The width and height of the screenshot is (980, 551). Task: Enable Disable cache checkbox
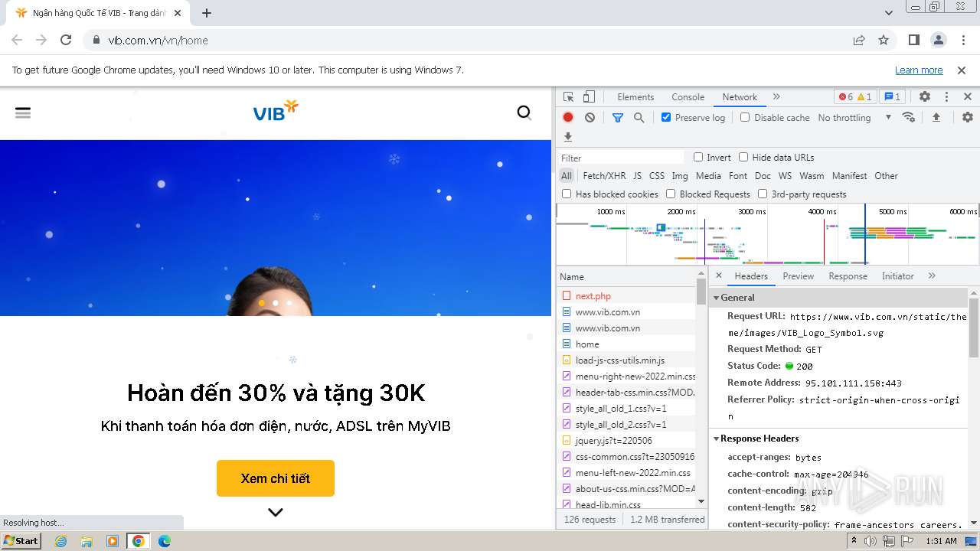pyautogui.click(x=745, y=117)
